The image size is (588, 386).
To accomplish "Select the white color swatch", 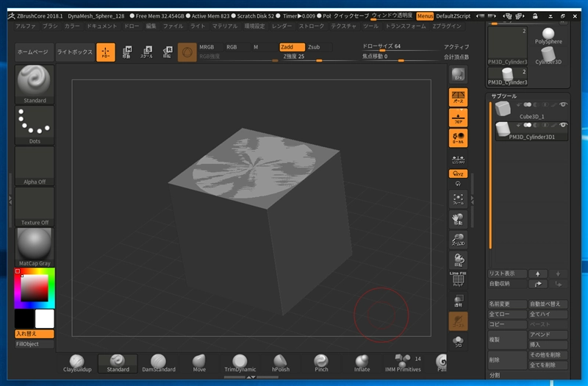I will tap(45, 319).
